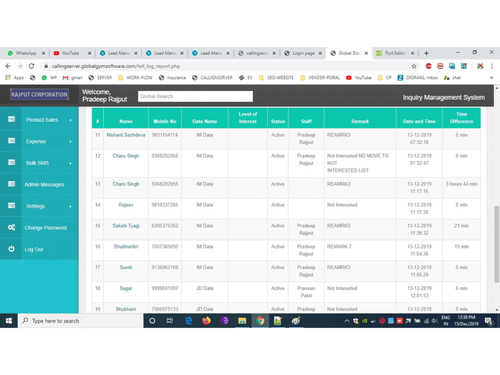Expand the Settings submenu arrow
The image size is (500, 375).
[71, 206]
